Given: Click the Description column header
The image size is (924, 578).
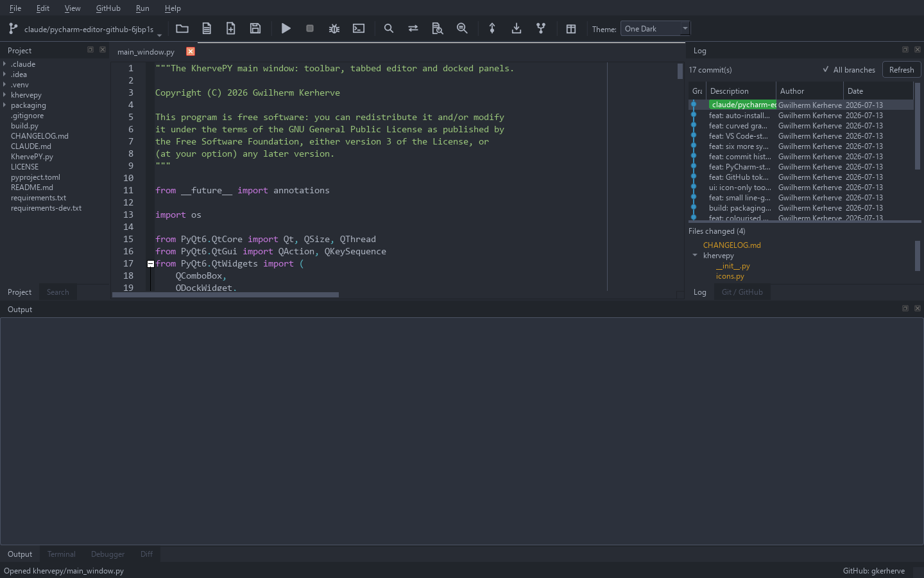Looking at the screenshot, I should point(741,91).
